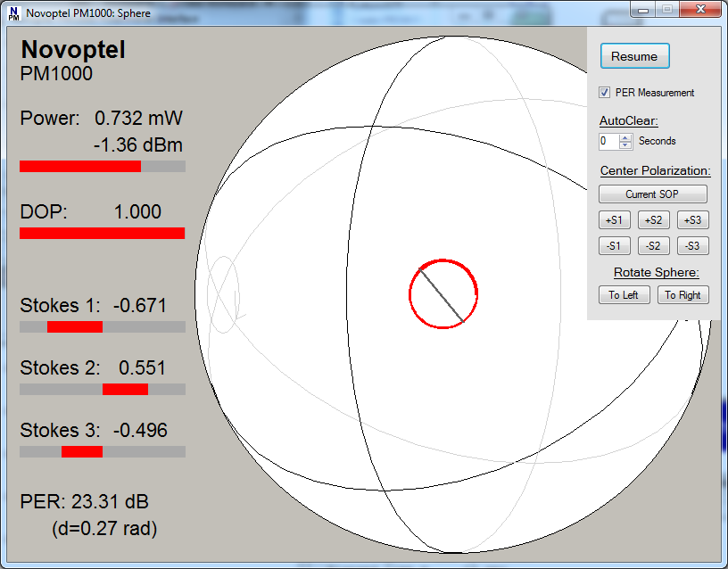Center polarization on -S1

click(615, 246)
